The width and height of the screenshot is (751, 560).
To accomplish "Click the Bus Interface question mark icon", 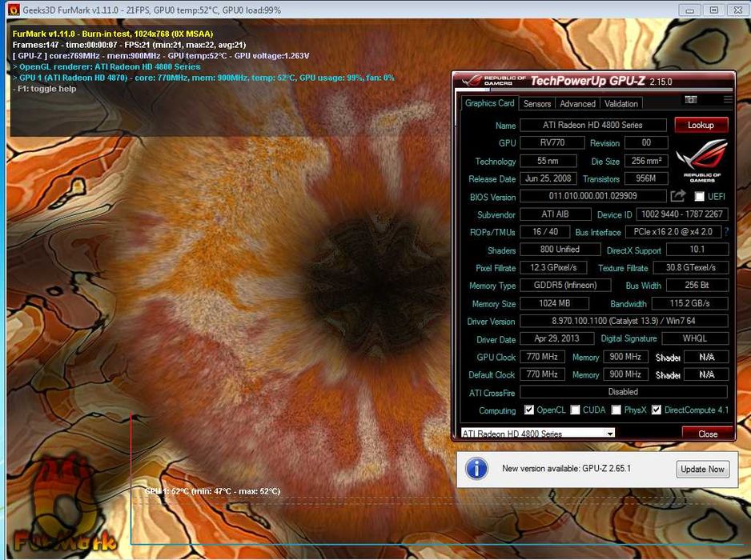I will (727, 232).
